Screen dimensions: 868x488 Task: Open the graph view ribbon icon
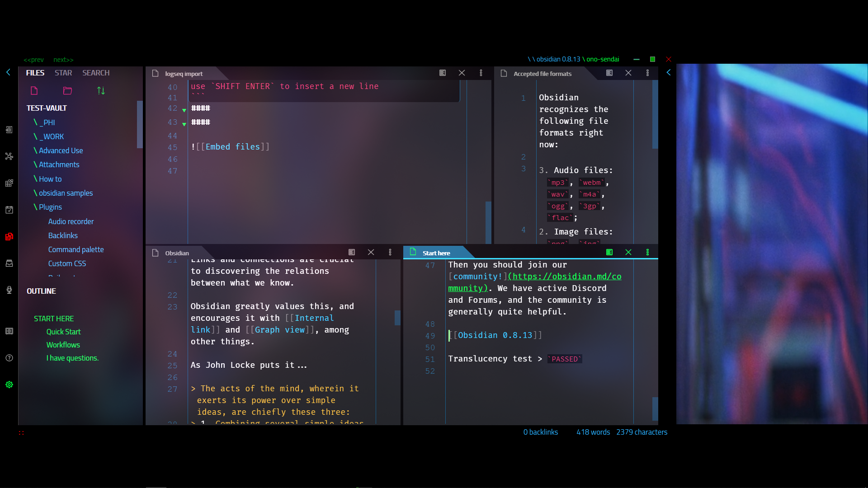9,156
